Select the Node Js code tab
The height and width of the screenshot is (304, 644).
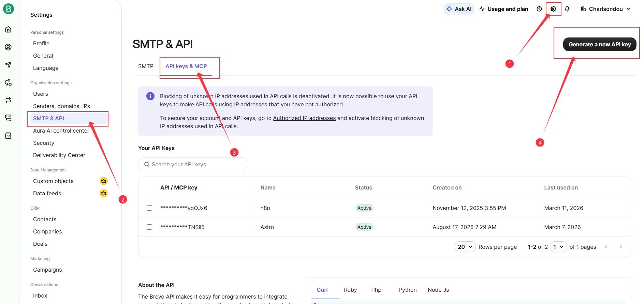tap(438, 290)
